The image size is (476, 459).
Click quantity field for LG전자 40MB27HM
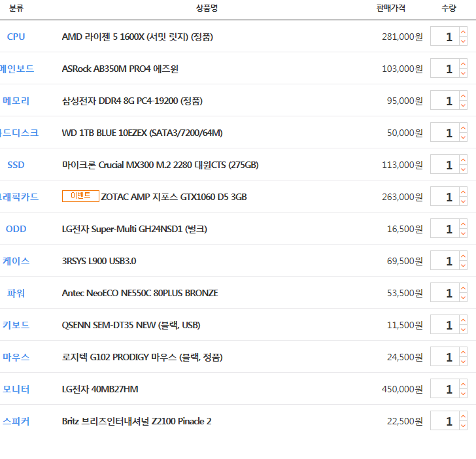(x=445, y=389)
